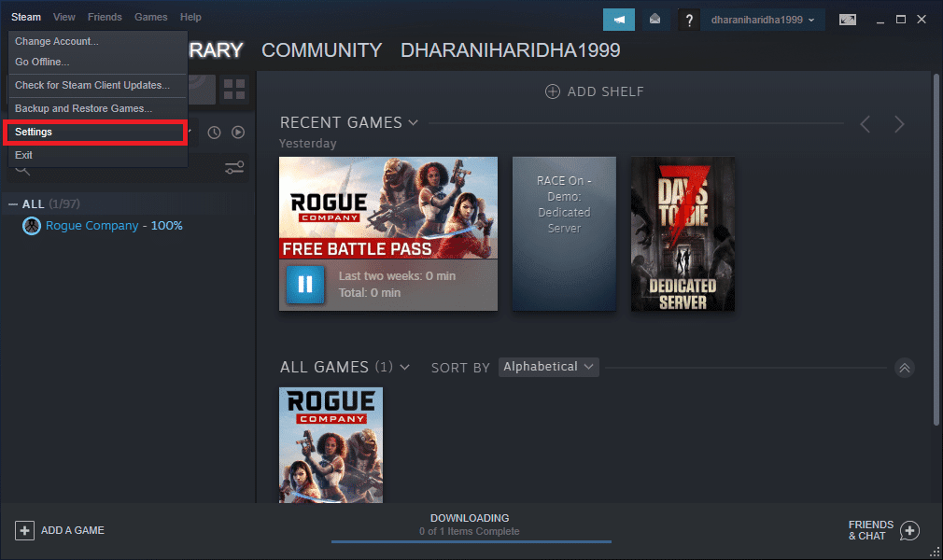Screen dimensions: 943x560
Task: Switch to grid view in the library
Action: [234, 91]
